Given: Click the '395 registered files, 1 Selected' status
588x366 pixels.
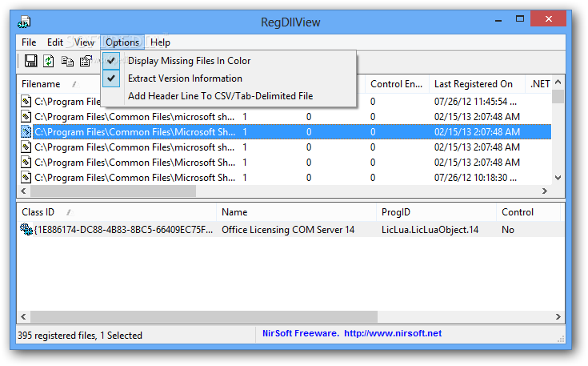Looking at the screenshot, I should pos(80,336).
